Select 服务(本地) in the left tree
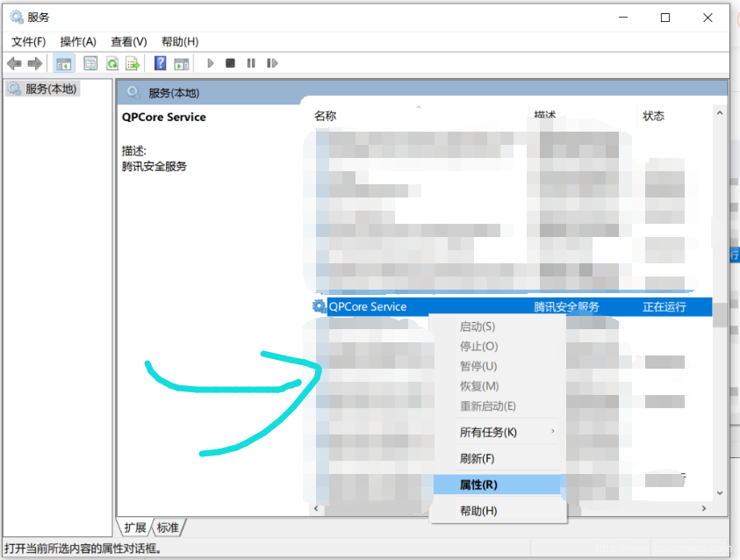 point(43,89)
